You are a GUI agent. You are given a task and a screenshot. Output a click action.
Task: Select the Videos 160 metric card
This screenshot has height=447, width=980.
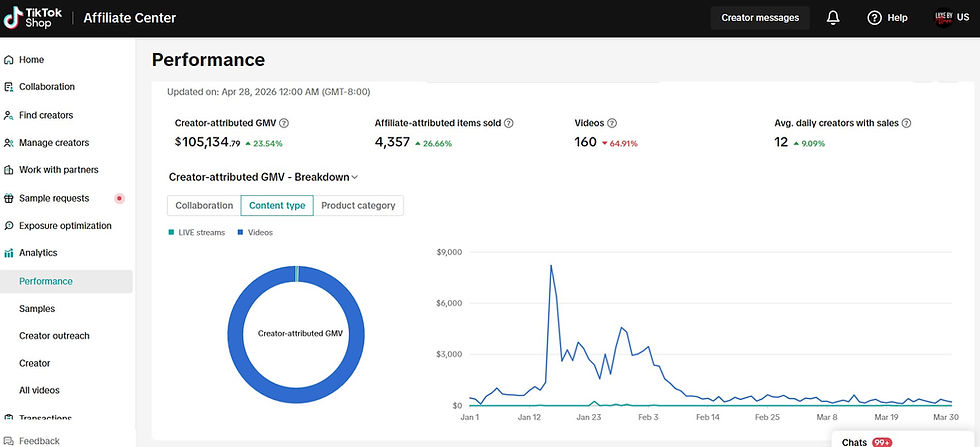tap(606, 134)
